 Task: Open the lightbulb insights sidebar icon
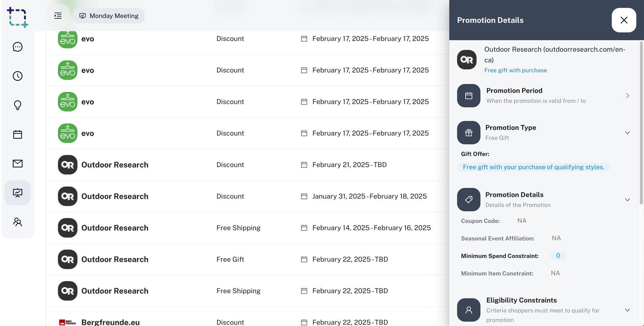(17, 105)
